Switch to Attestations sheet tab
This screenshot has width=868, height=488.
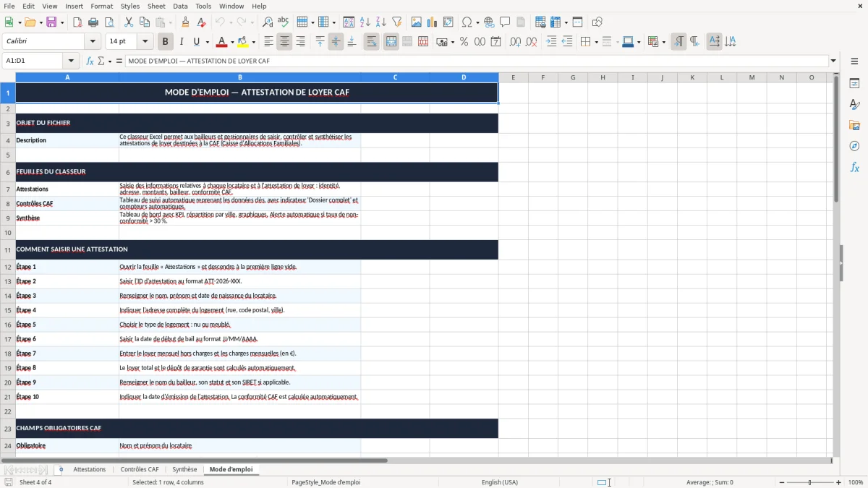(90, 470)
